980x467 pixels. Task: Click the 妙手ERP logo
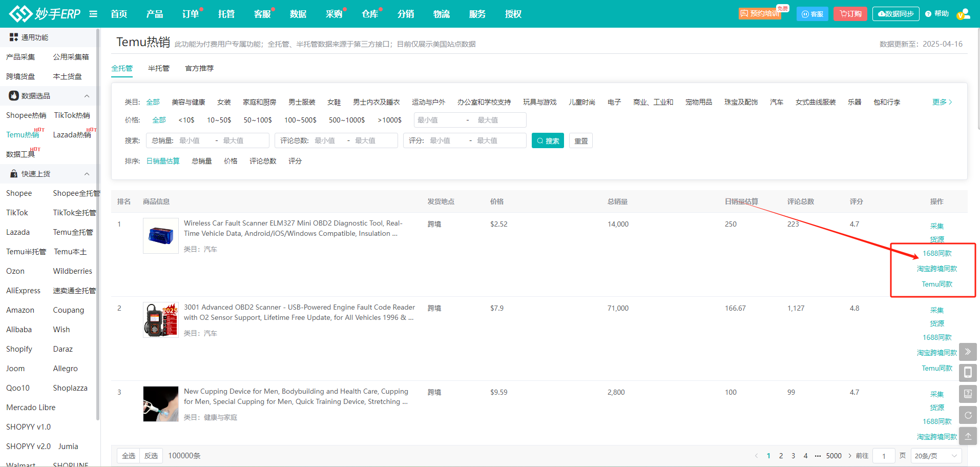tap(45, 14)
